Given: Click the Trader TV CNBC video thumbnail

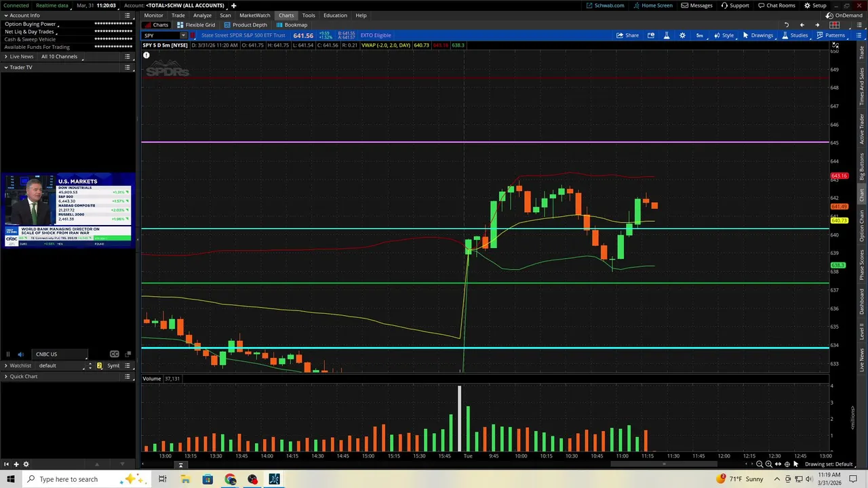Looking at the screenshot, I should pyautogui.click(x=68, y=210).
